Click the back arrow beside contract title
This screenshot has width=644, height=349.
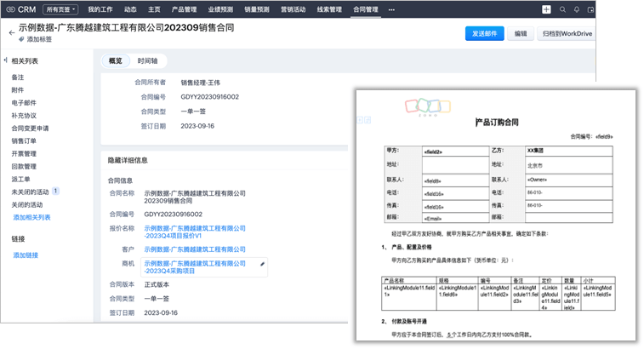(12, 32)
